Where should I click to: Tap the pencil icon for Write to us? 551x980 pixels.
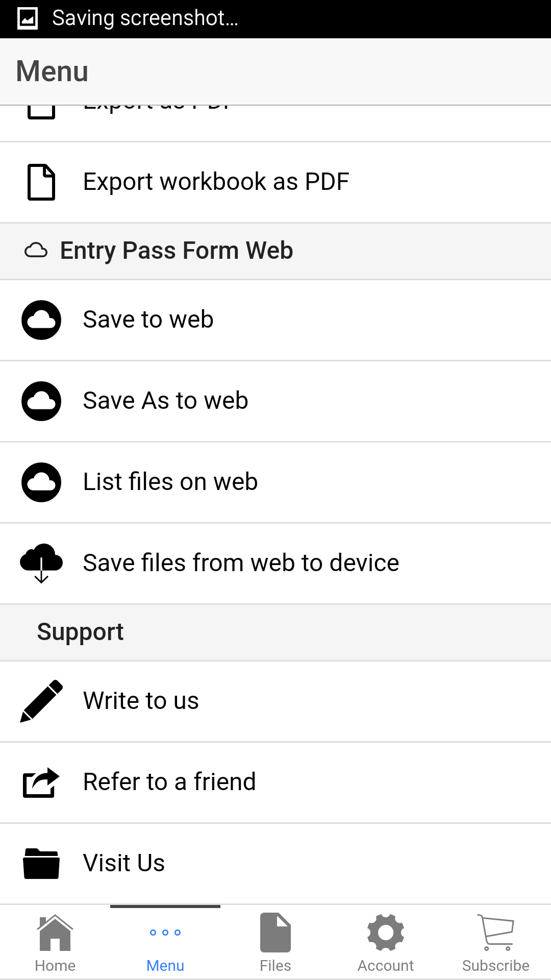(41, 701)
